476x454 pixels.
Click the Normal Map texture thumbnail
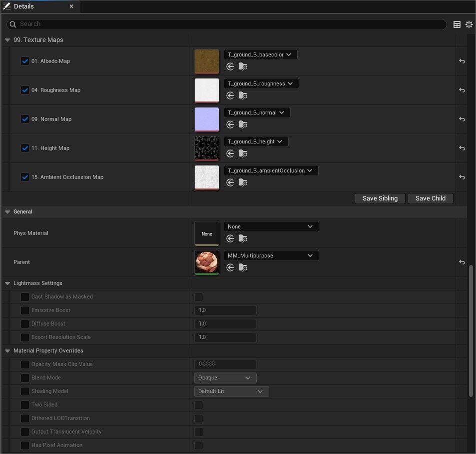(x=207, y=119)
